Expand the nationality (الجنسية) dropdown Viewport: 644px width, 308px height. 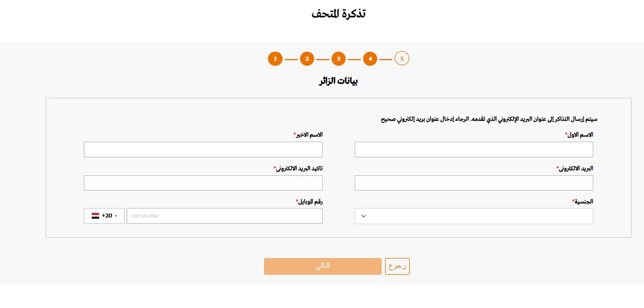point(473,216)
